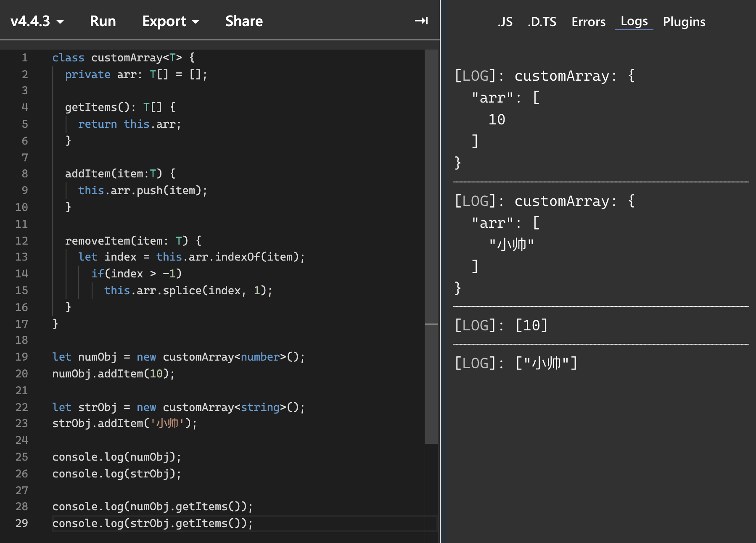Click the 'console.log(strObj.getItems());' line
Image resolution: width=756 pixels, height=543 pixels.
click(x=153, y=523)
